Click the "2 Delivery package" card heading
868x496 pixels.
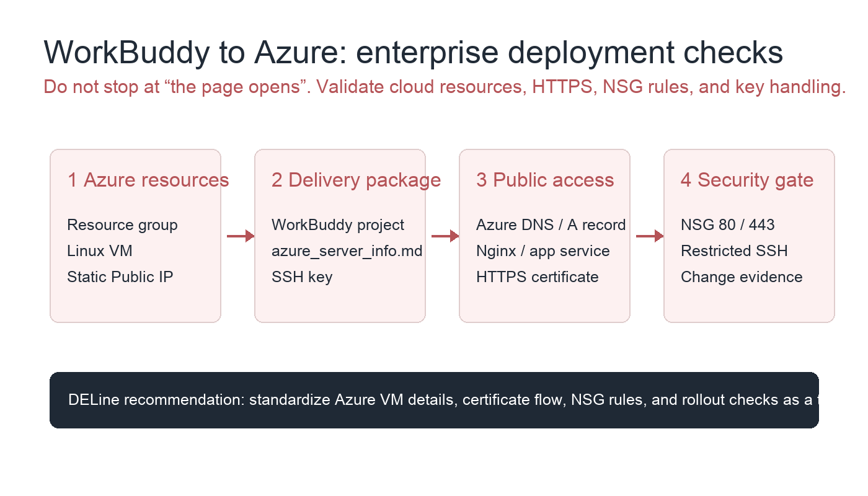(x=356, y=180)
